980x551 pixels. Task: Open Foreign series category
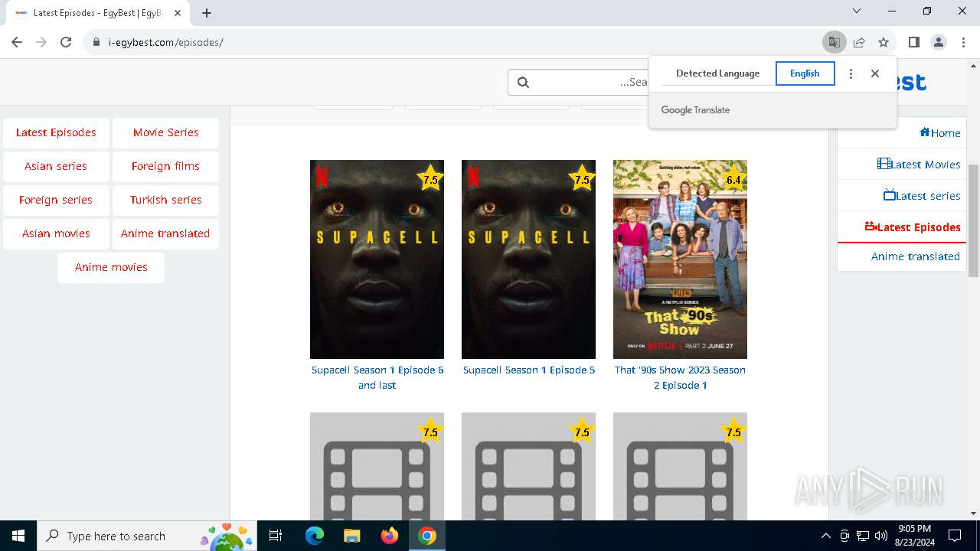click(56, 200)
